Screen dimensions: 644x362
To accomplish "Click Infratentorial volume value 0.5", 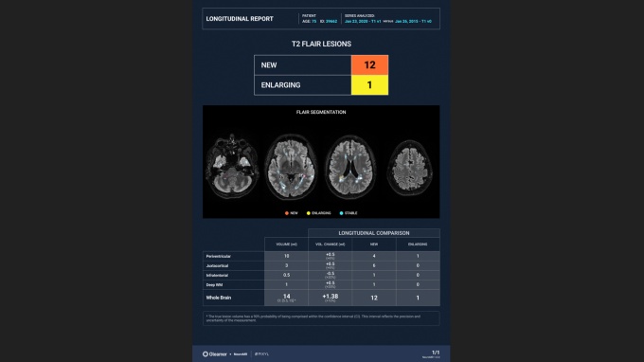I will (x=286, y=275).
